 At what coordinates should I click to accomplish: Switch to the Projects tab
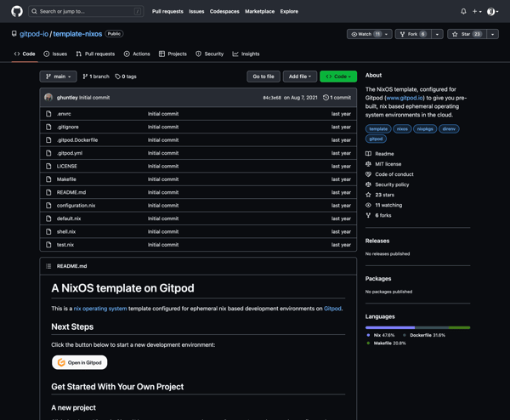(173, 54)
